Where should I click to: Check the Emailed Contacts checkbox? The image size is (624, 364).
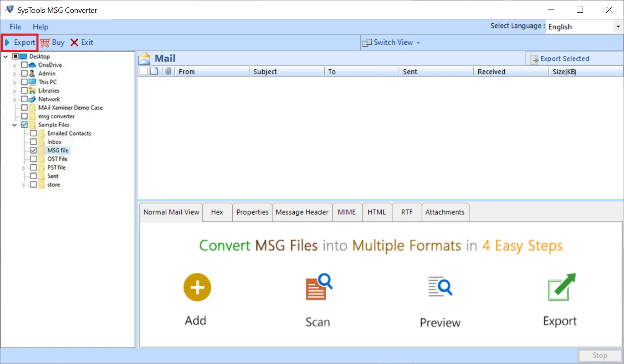click(x=34, y=133)
